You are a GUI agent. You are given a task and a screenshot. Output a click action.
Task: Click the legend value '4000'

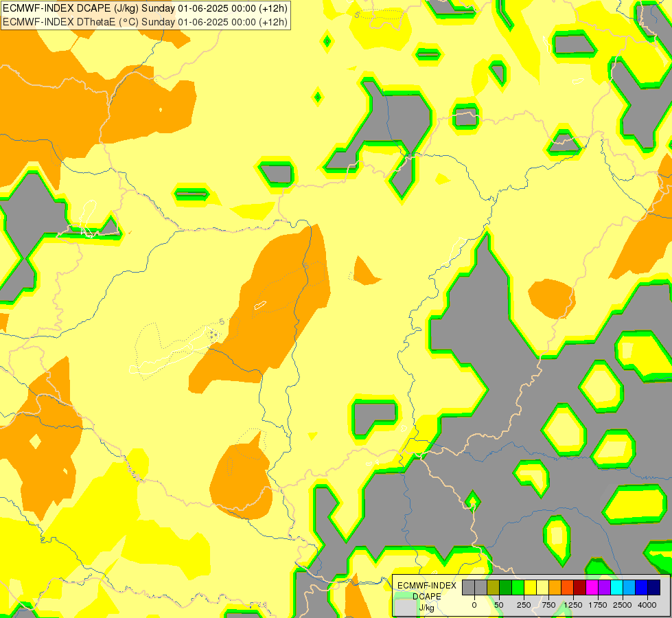coord(647,605)
